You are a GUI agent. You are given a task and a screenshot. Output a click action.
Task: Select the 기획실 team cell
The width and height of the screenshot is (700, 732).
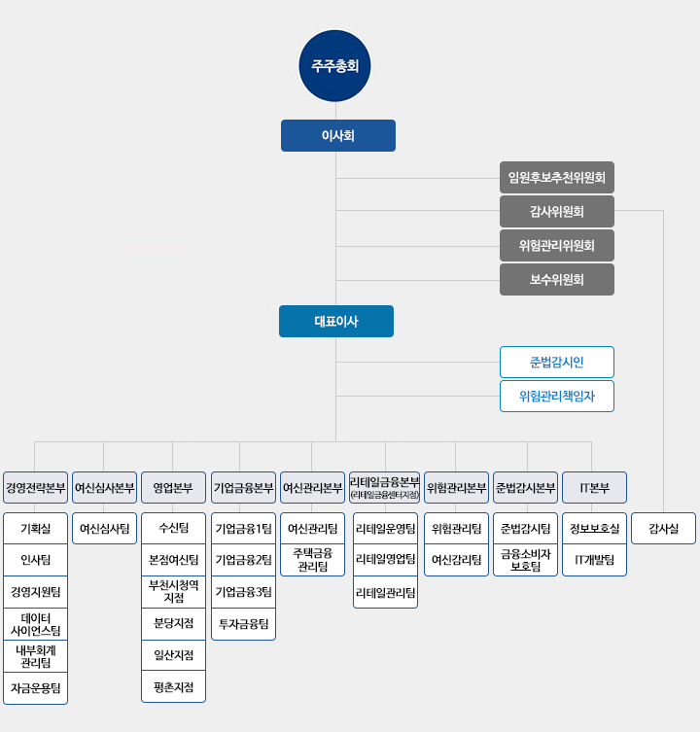coord(36,529)
